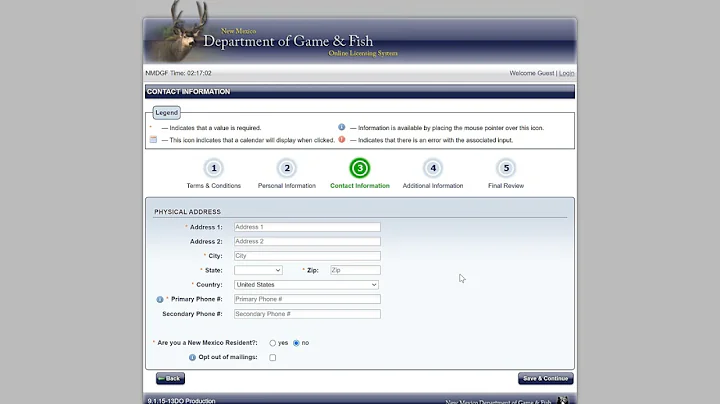Select yes for New Mexico Resident
The width and height of the screenshot is (720, 404).
pos(273,343)
